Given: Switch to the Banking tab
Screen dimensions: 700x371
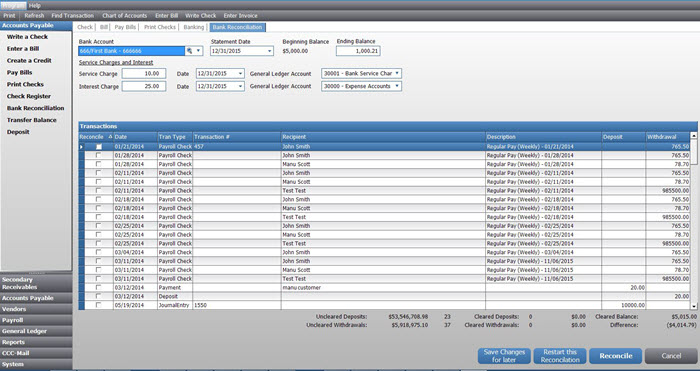Looking at the screenshot, I should click(x=194, y=27).
